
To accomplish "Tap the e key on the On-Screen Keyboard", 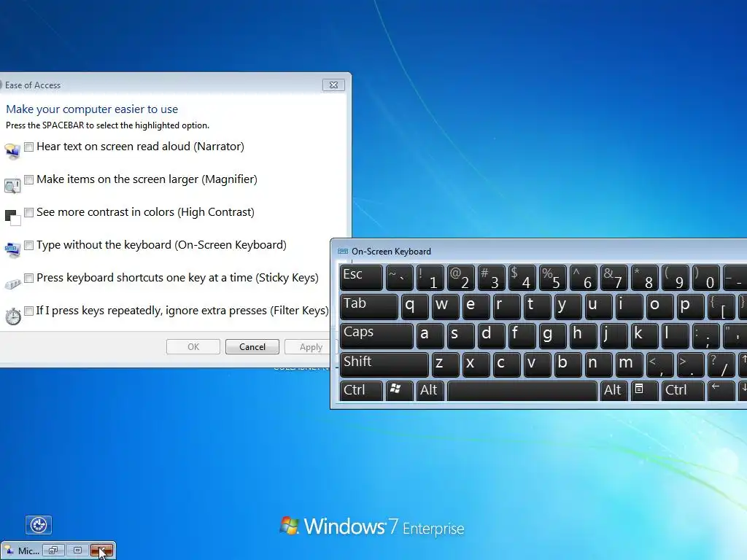I will pyautogui.click(x=476, y=307).
